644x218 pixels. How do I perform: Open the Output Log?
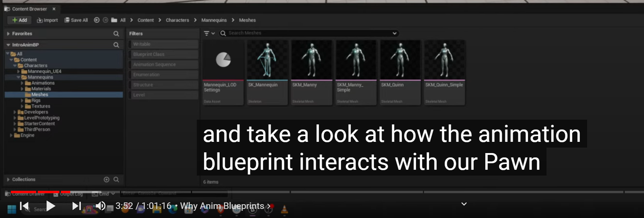tap(68, 194)
